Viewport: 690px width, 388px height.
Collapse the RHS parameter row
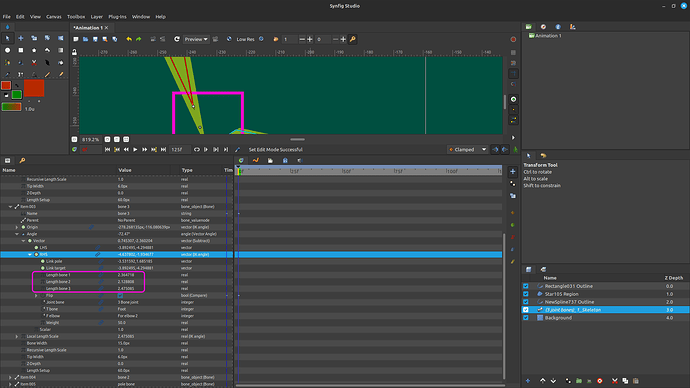pyautogui.click(x=30, y=255)
